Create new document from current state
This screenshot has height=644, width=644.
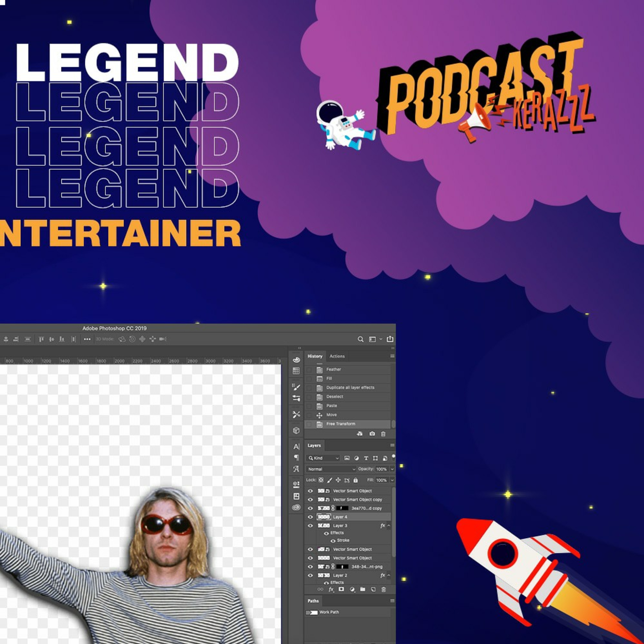[x=360, y=434]
